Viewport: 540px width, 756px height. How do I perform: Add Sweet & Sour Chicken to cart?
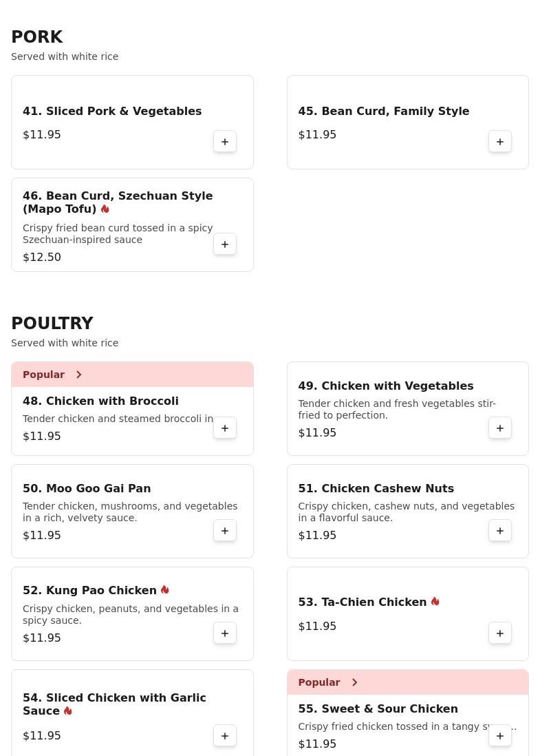[x=500, y=736]
